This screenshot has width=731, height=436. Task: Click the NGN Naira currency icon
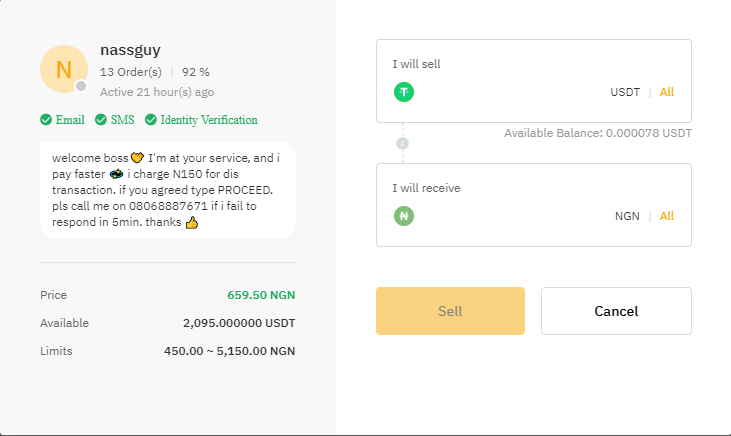(x=404, y=216)
